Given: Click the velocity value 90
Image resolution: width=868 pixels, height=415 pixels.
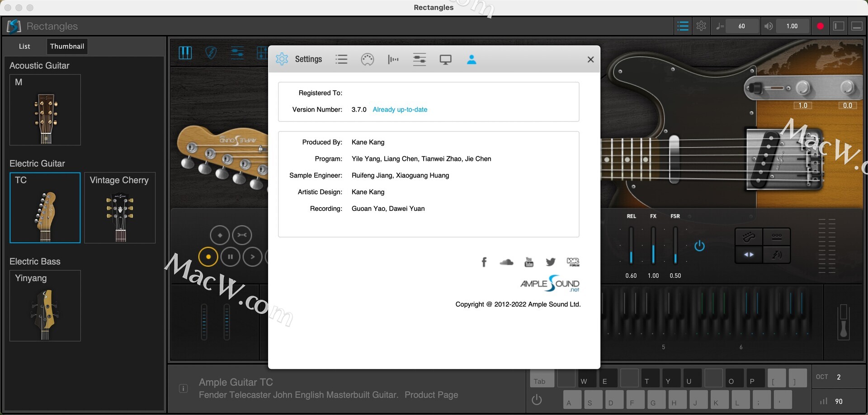Looking at the screenshot, I should coord(839,401).
